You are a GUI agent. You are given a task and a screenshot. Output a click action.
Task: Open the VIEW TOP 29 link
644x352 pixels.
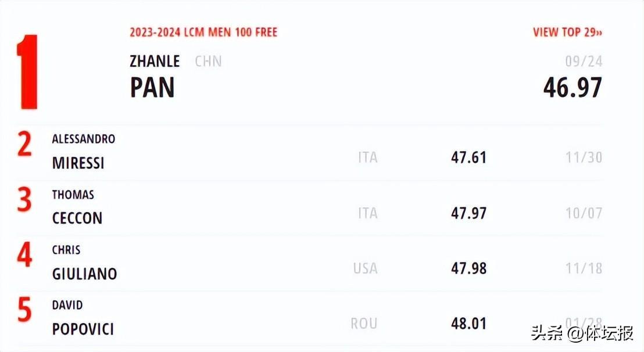567,32
